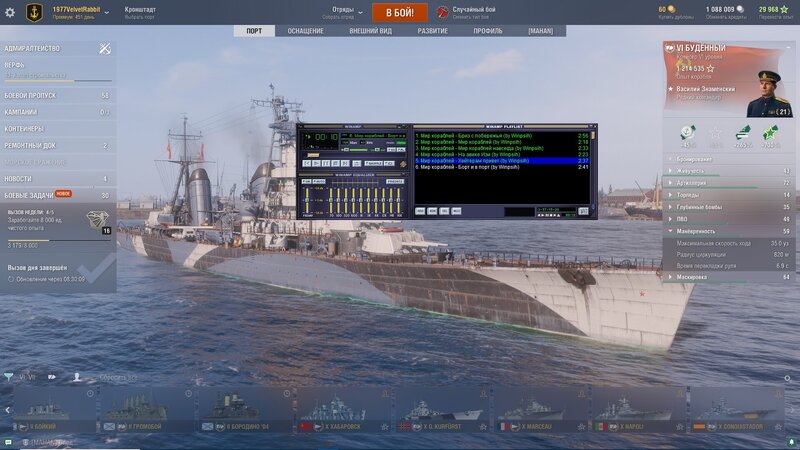Screen dimensions: 800x450
Task: Click the first anchor signal bonus icon
Action: click(x=688, y=133)
